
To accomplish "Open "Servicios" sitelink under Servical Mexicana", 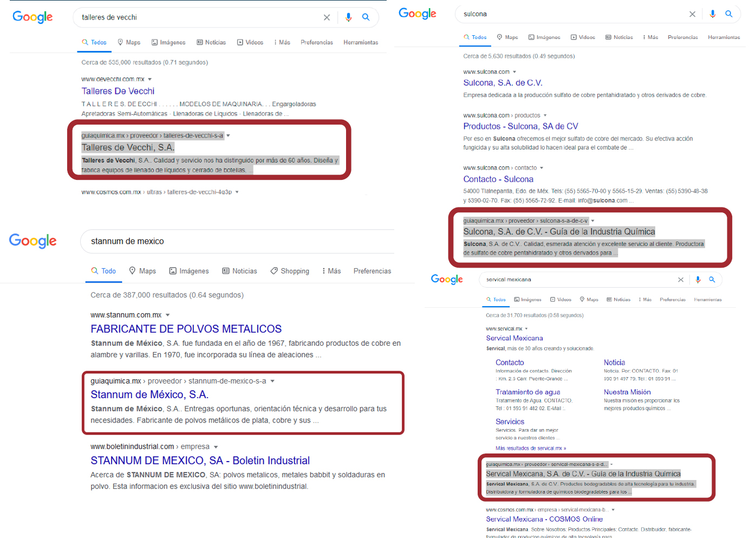I will coord(510,422).
